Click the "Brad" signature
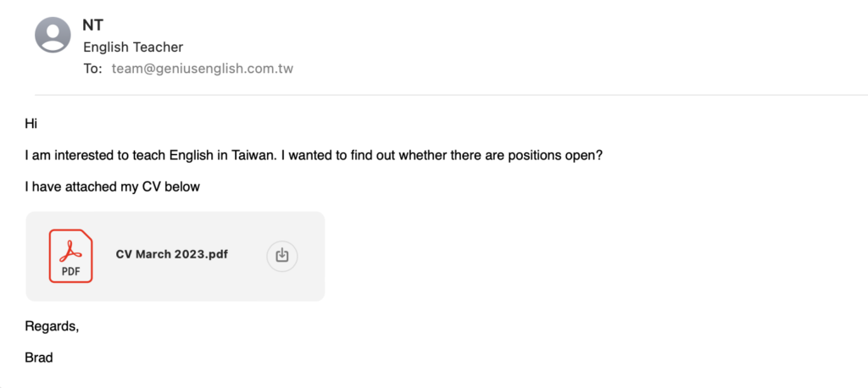 (39, 358)
